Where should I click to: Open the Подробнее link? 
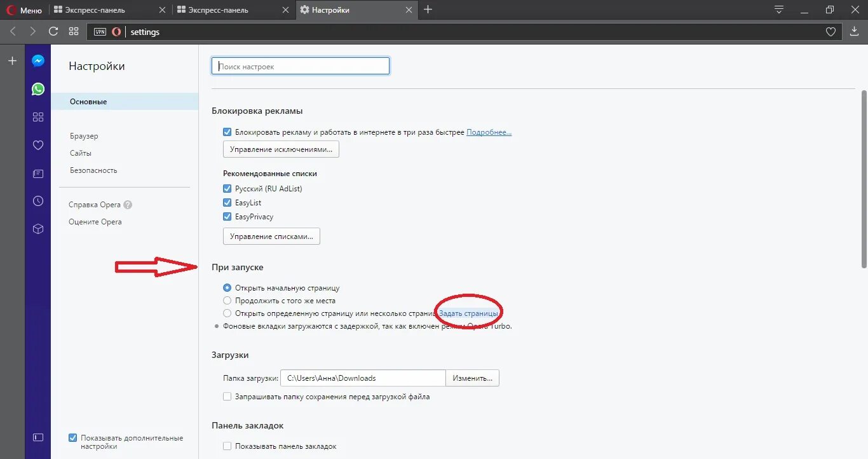tap(489, 132)
